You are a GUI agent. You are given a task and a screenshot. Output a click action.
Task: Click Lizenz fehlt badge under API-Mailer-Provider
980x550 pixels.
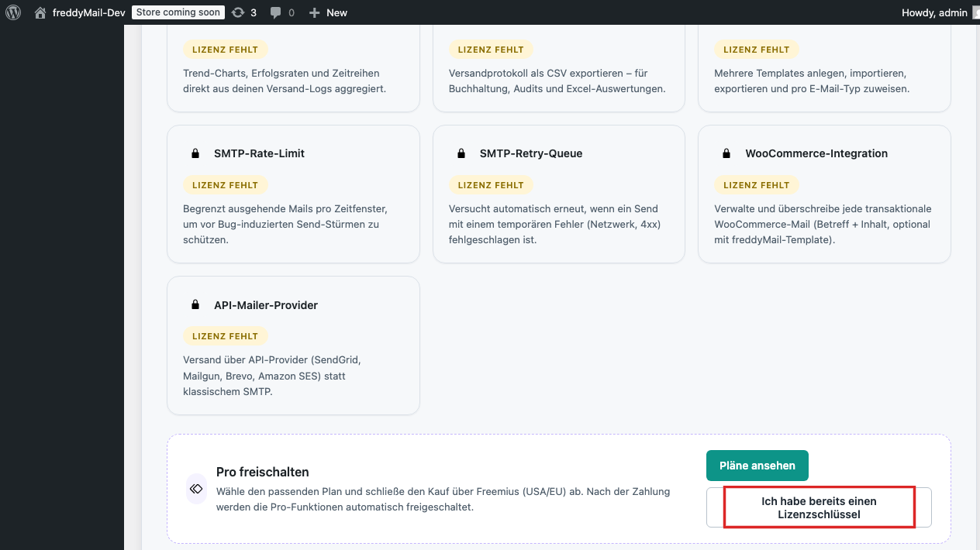coord(226,336)
